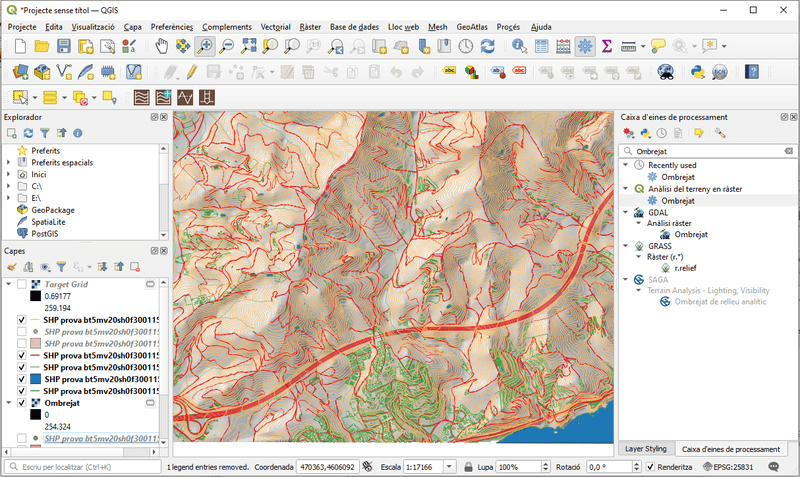Screen dimensions: 800x477
Task: Open the field calculator Sigma statistics icon
Action: pyautogui.click(x=606, y=46)
